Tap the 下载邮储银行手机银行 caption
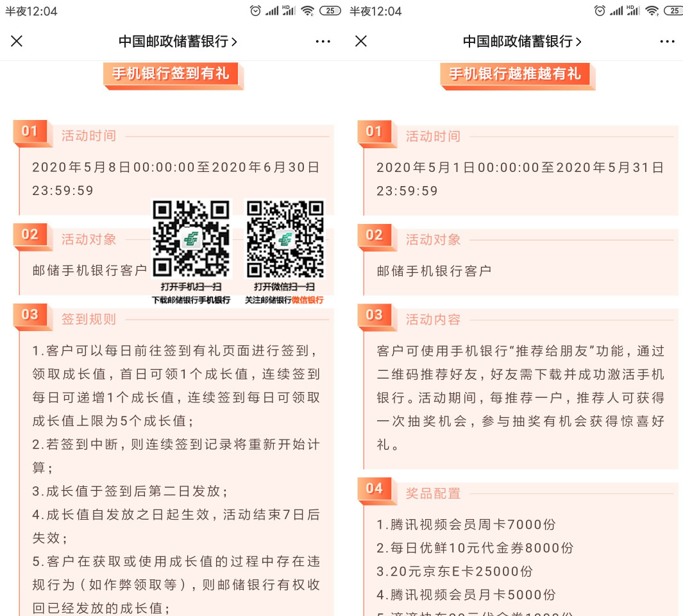The width and height of the screenshot is (683, 616). (190, 300)
